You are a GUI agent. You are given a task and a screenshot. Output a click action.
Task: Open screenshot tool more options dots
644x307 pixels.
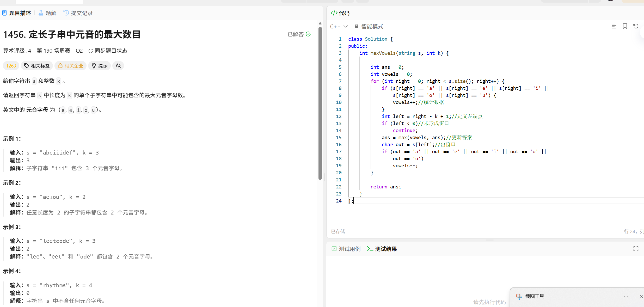[626, 297]
